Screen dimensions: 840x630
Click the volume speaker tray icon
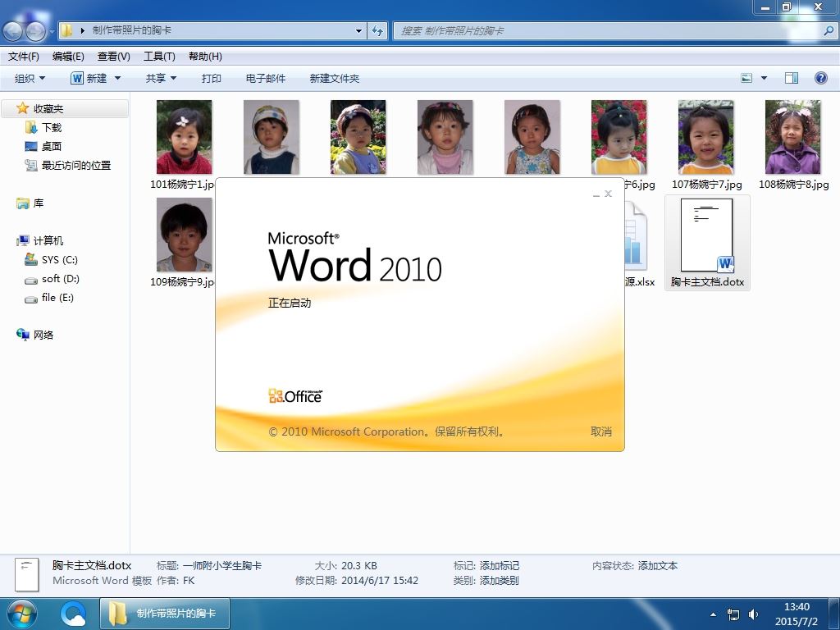[753, 614]
